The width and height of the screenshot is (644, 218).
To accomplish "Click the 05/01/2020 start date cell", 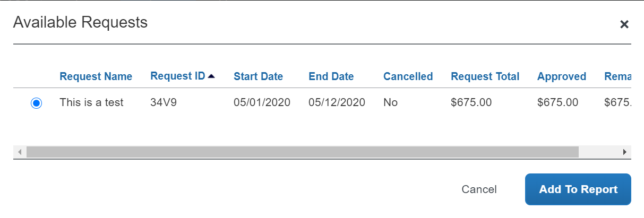I will 262,102.
